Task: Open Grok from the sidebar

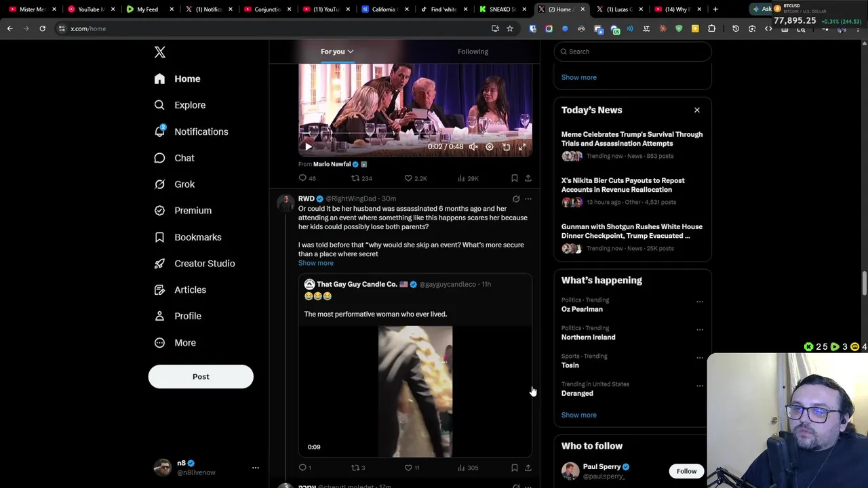Action: point(175,184)
